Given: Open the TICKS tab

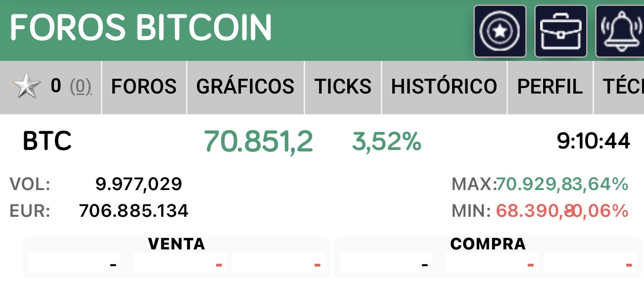Looking at the screenshot, I should click(343, 87).
